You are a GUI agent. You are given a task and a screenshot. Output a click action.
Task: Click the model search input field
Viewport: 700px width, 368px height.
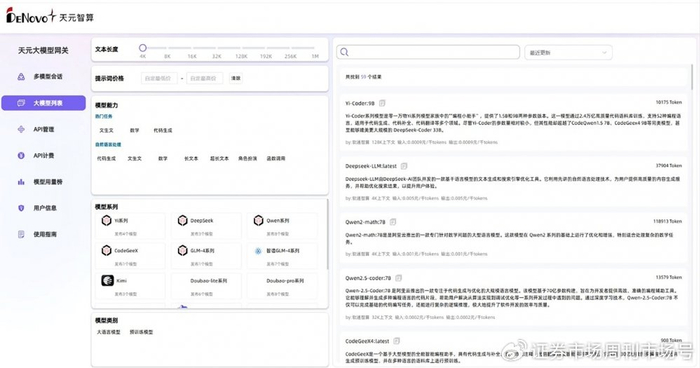[428, 52]
